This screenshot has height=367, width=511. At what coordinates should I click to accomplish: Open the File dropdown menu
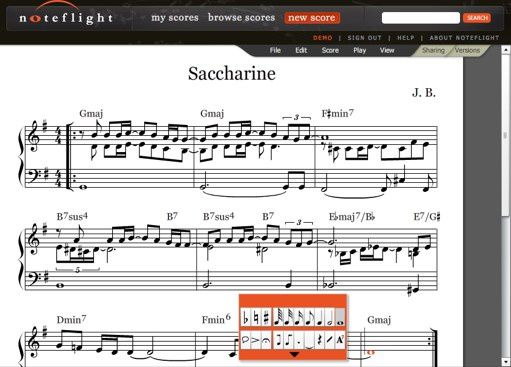pyautogui.click(x=275, y=50)
